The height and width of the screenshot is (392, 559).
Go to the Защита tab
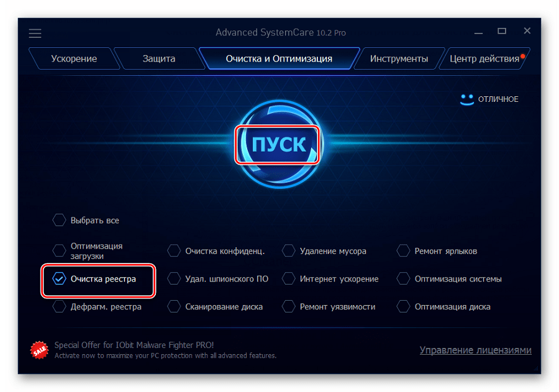click(x=159, y=58)
